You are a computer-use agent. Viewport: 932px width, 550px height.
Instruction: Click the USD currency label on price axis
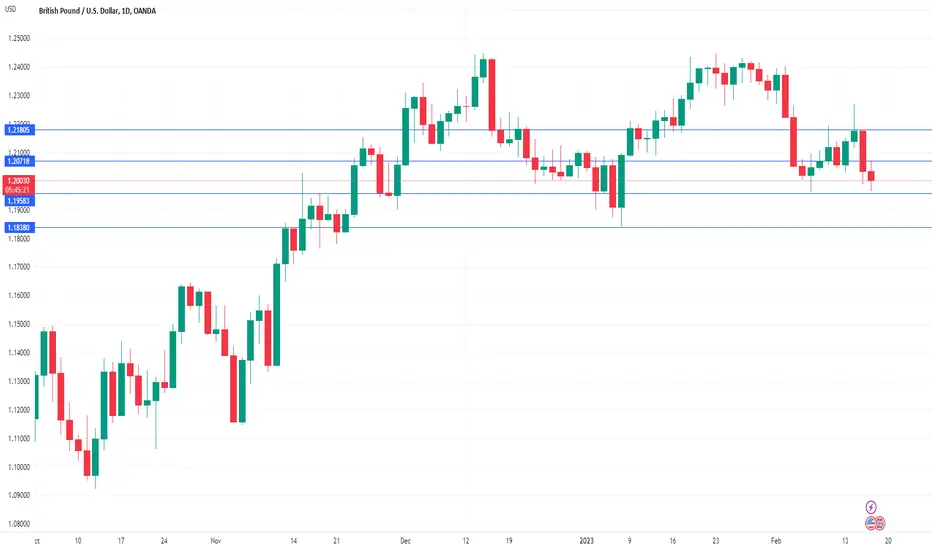click(x=11, y=10)
